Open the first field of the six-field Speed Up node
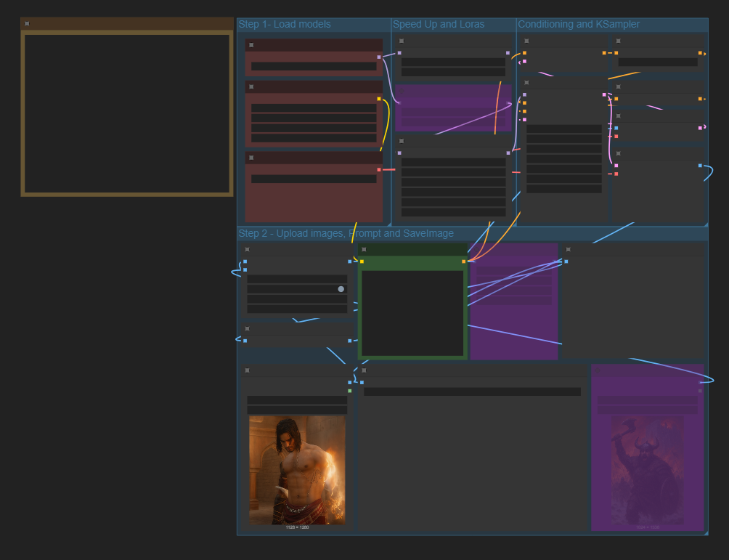Image resolution: width=729 pixels, height=560 pixels. pyautogui.click(x=453, y=162)
